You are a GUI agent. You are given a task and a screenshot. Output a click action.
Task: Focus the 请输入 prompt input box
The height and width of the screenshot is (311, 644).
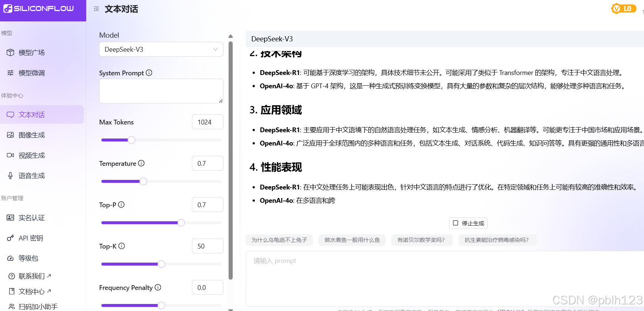click(445, 279)
